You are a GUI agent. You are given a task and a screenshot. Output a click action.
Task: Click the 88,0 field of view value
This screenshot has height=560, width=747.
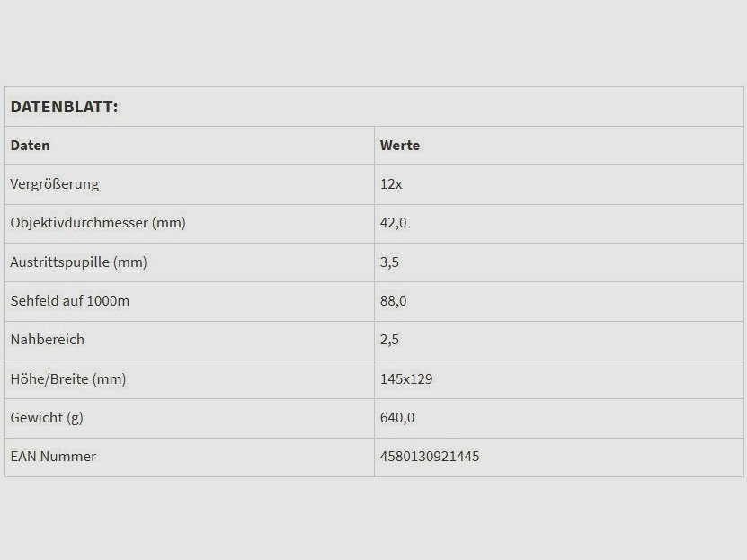pos(393,301)
